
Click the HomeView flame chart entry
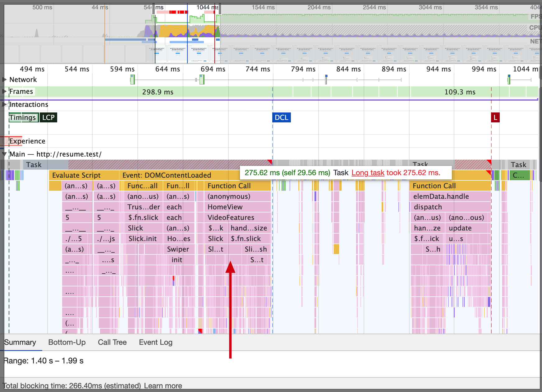point(238,207)
